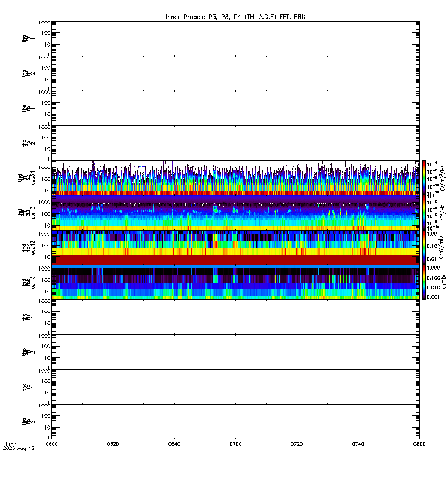Viewport: 448px width, 478px height.
Task: Click the "nT²/Hz" color bar unit label
Action: [x=443, y=213]
